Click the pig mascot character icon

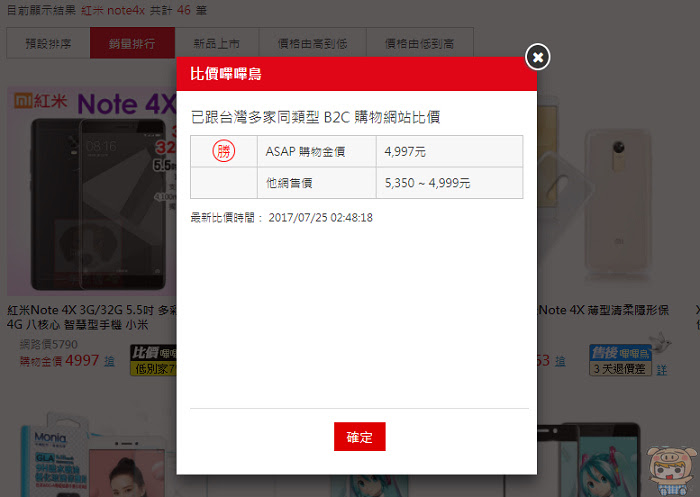(x=671, y=471)
